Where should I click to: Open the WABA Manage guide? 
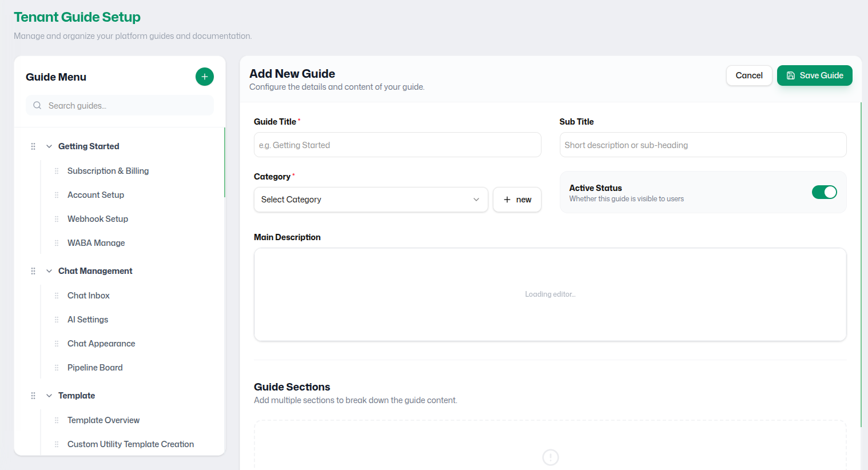pos(96,243)
